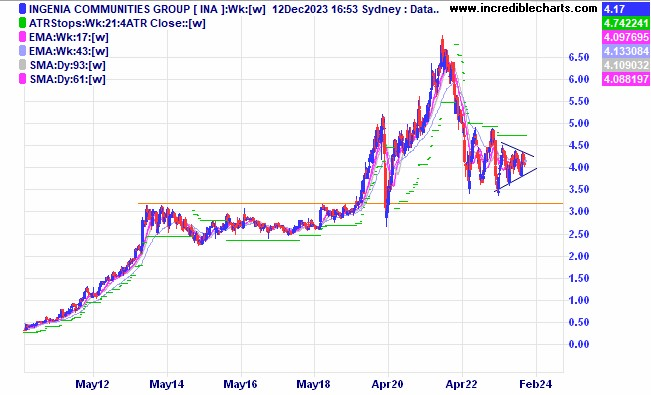651x395 pixels.
Task: Click the 2.50 price axis label
Action: click(x=579, y=234)
